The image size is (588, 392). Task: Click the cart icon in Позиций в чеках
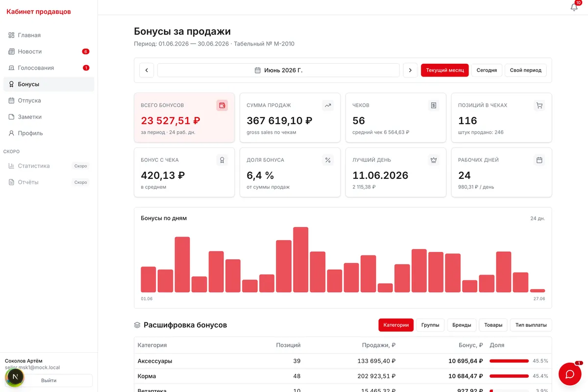pos(539,105)
